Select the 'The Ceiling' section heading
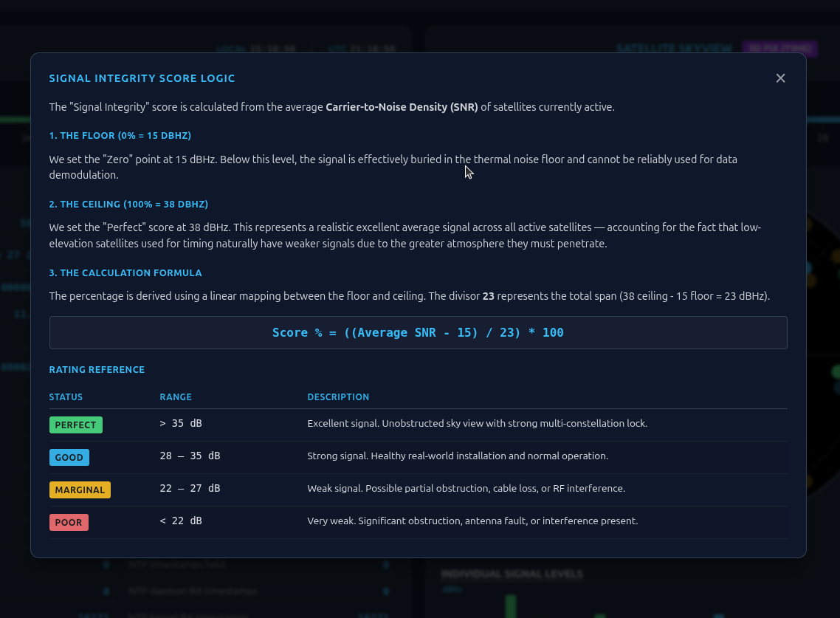The width and height of the screenshot is (840, 618). coord(128,204)
